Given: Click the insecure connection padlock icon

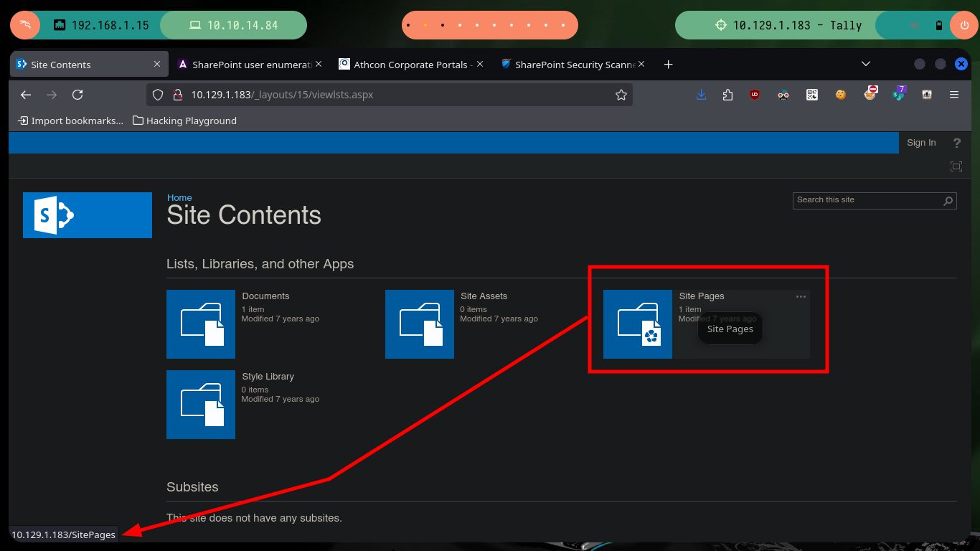Looking at the screenshot, I should click(176, 95).
